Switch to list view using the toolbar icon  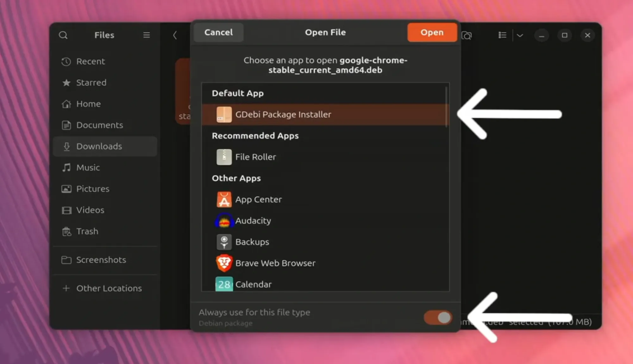[x=502, y=35]
